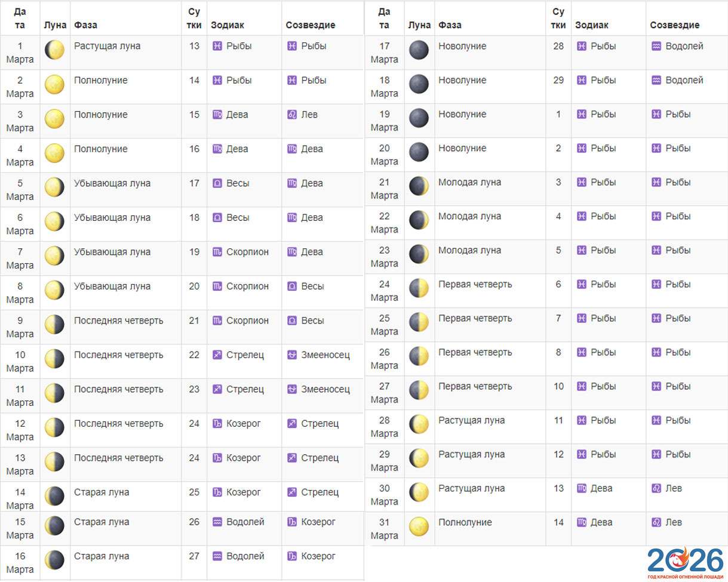Viewport: 728px width, 582px height.
Task: Click the first quarter moon icon for 24 Марта
Action: (419, 288)
